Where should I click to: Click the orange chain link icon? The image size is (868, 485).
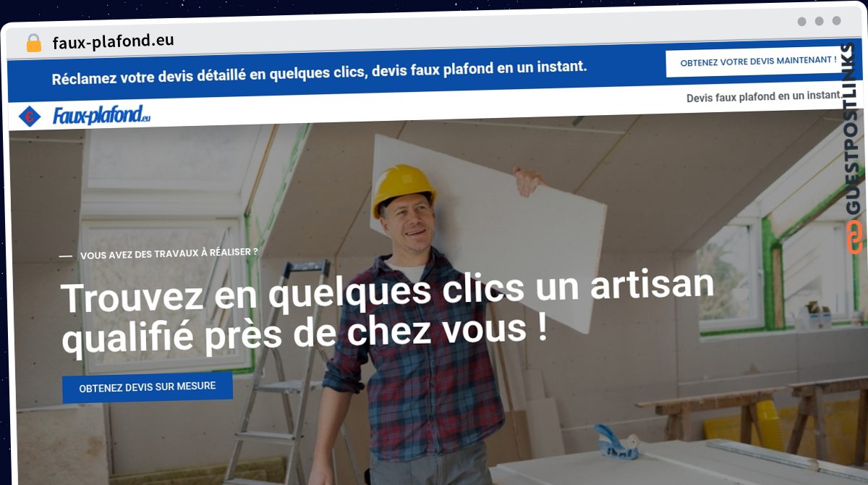(x=855, y=237)
